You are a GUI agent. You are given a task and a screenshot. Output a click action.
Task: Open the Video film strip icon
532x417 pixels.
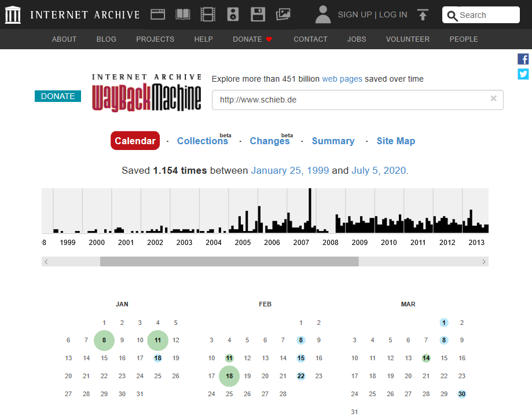pyautogui.click(x=208, y=14)
